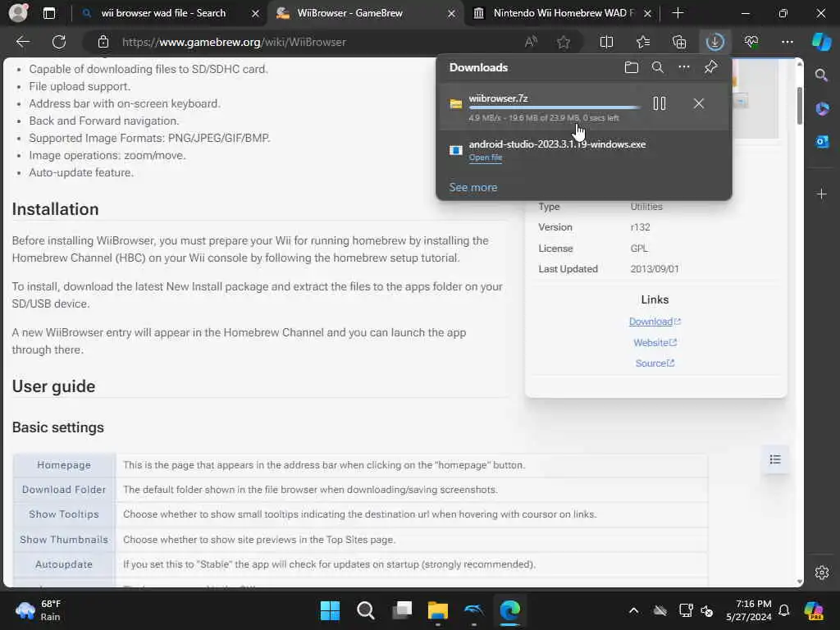Toggle the Downloads toolbar button
The height and width of the screenshot is (630, 840).
pos(714,42)
